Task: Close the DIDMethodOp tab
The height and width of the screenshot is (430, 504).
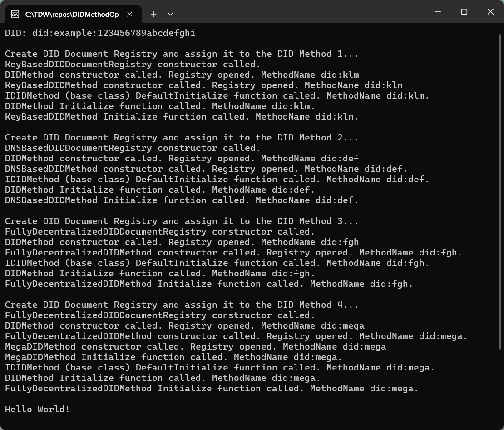Action: (x=129, y=14)
